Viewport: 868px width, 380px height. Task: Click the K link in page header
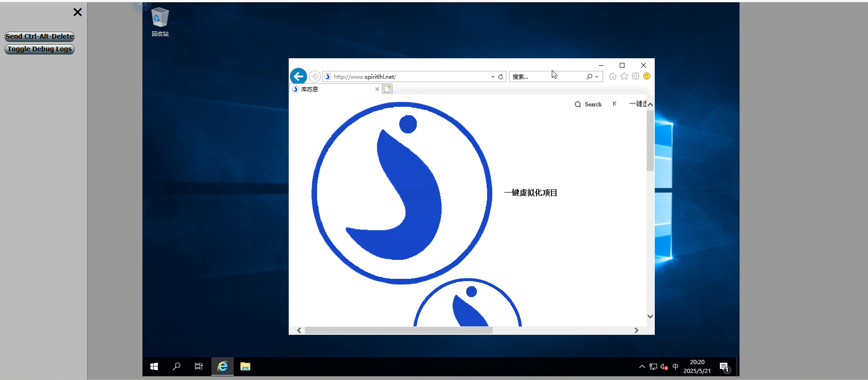(x=615, y=104)
